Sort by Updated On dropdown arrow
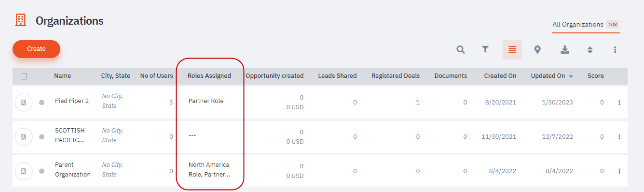Screen dimensions: 644x192 tap(571, 76)
